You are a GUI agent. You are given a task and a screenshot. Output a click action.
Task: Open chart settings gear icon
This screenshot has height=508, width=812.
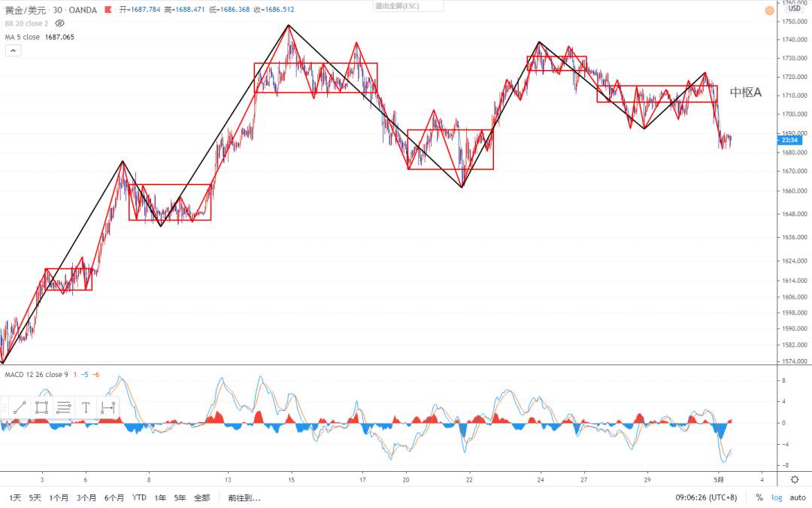tap(795, 479)
